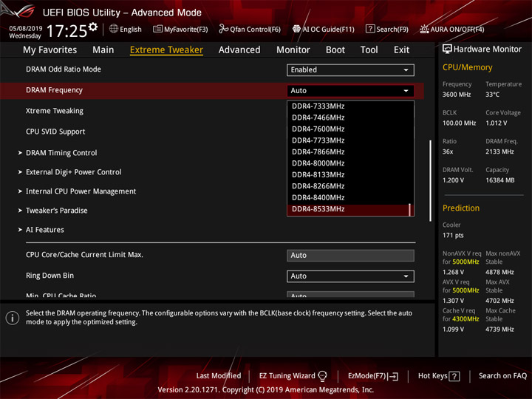Click the EzMode exit arrow icon
532x399 pixels.
[x=393, y=376]
